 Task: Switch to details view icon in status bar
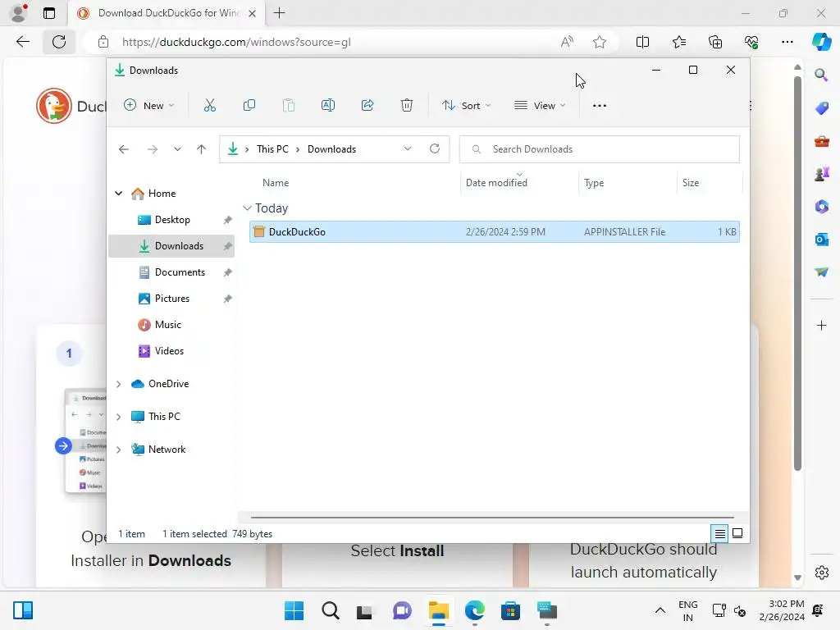pos(719,533)
